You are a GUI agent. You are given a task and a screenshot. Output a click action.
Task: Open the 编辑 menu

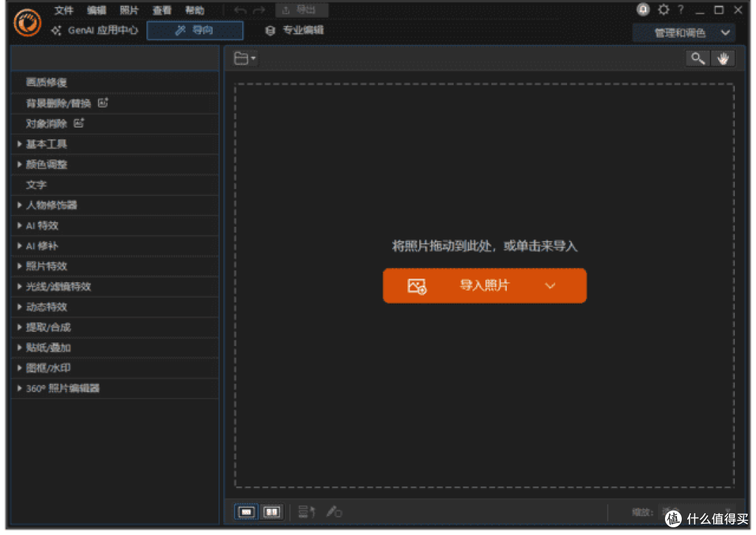(x=97, y=10)
